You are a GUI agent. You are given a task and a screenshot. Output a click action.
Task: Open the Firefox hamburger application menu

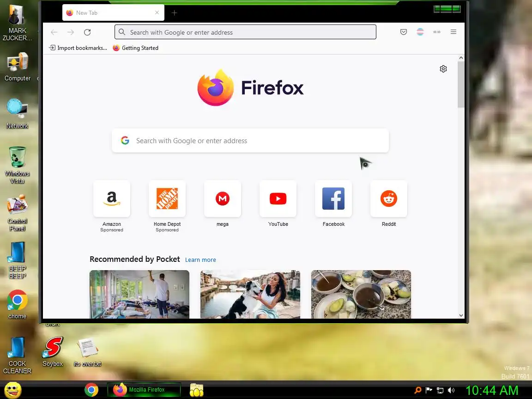tap(453, 32)
